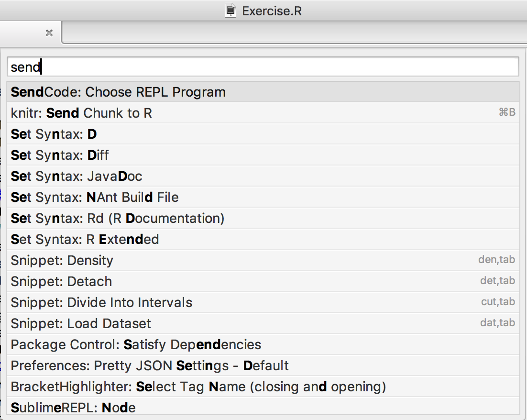This screenshot has height=420, width=527.
Task: Choose Set Syntax: D
Action: pyautogui.click(x=263, y=134)
